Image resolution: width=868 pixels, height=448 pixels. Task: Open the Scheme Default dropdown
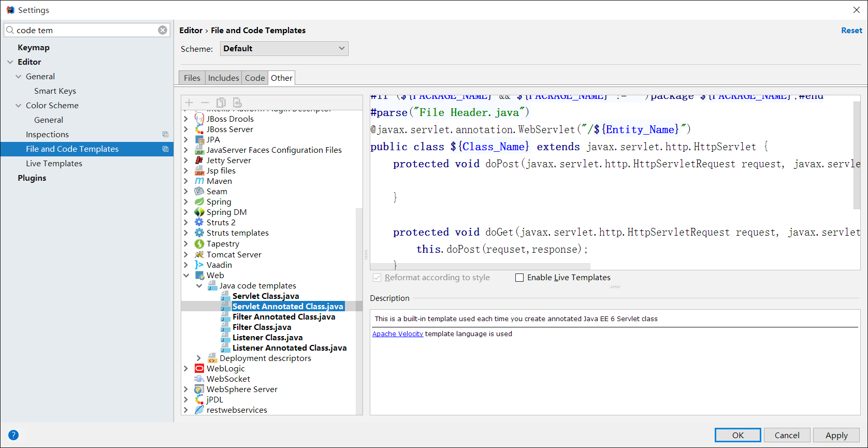pos(284,48)
